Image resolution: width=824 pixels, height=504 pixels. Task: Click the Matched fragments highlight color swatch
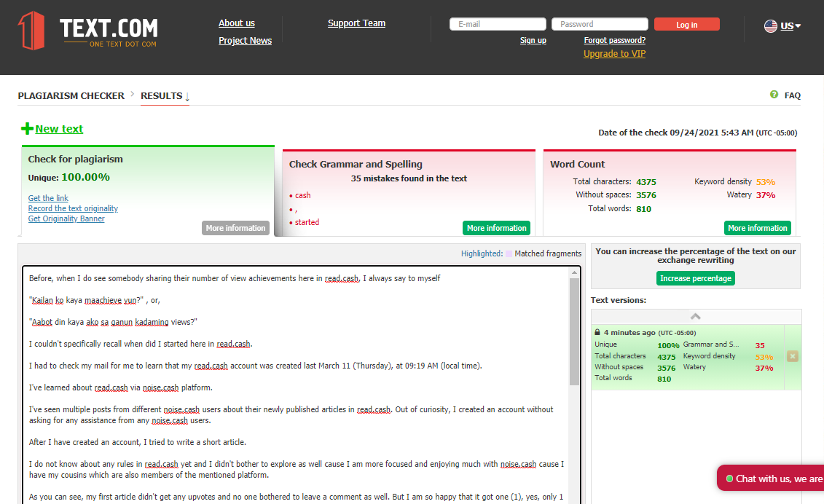click(509, 254)
